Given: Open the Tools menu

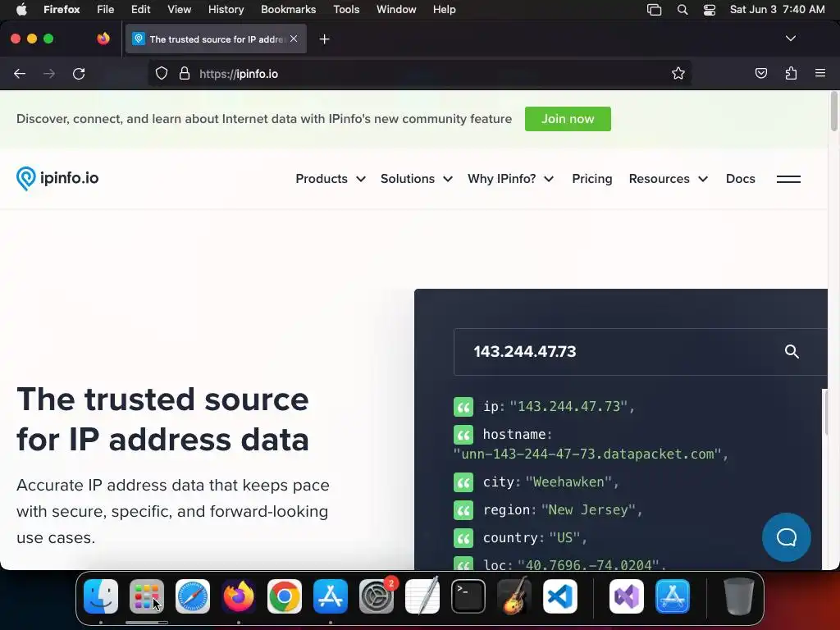Looking at the screenshot, I should 346,10.
